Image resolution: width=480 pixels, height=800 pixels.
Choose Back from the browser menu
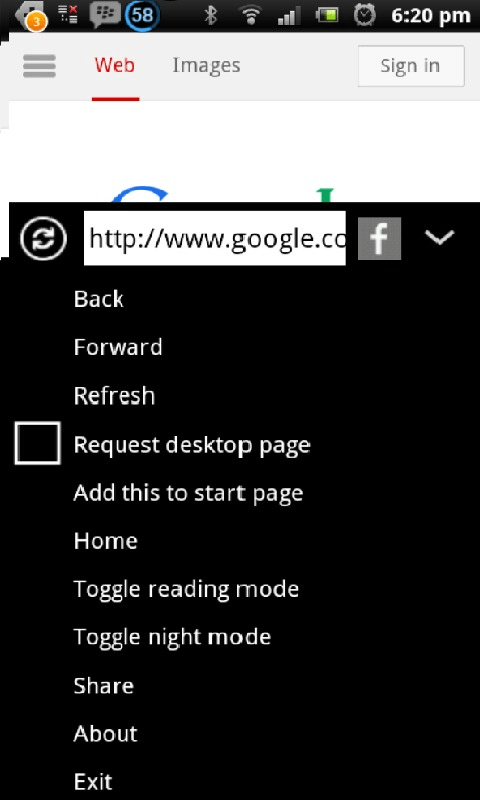click(98, 299)
